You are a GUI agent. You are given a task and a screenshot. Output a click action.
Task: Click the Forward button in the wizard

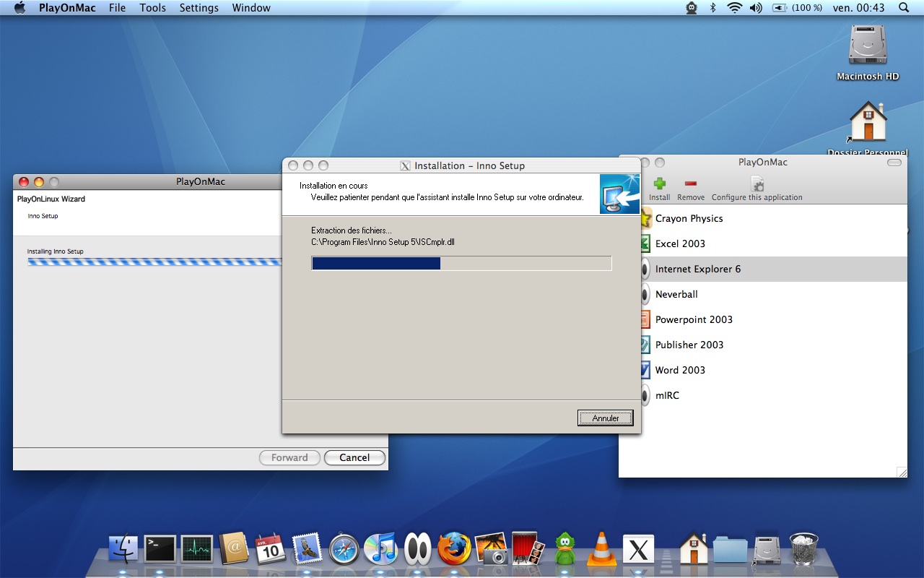point(289,457)
